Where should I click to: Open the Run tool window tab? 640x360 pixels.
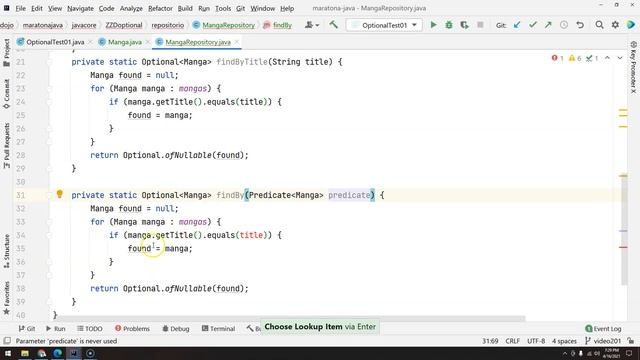point(56,328)
